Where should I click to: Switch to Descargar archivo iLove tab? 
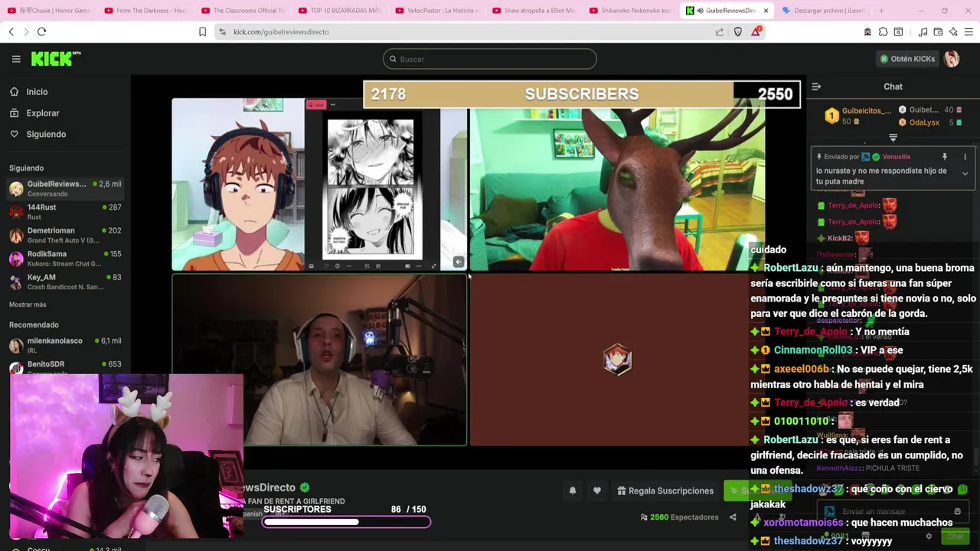point(822,11)
